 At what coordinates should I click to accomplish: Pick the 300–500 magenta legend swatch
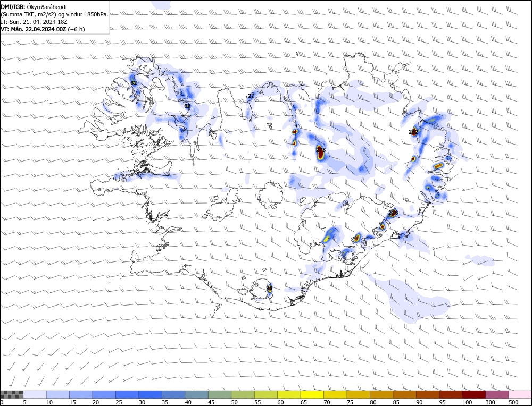[496, 394]
